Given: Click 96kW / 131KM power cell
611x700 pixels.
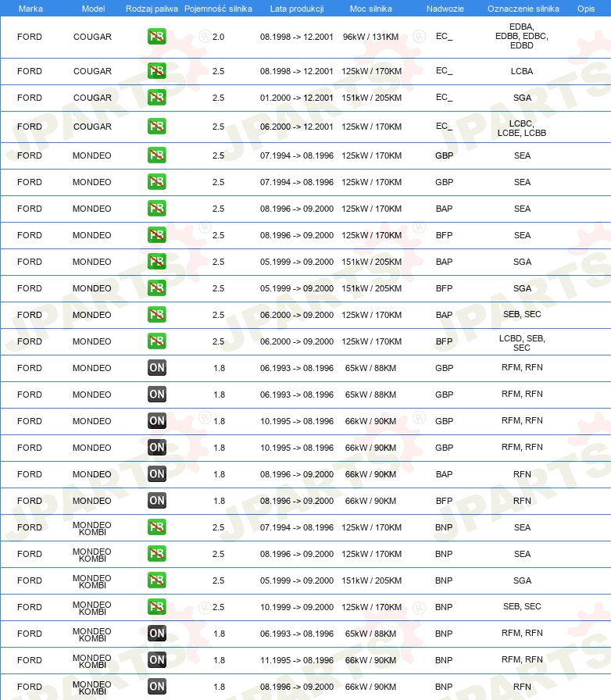Looking at the screenshot, I should click(x=370, y=37).
